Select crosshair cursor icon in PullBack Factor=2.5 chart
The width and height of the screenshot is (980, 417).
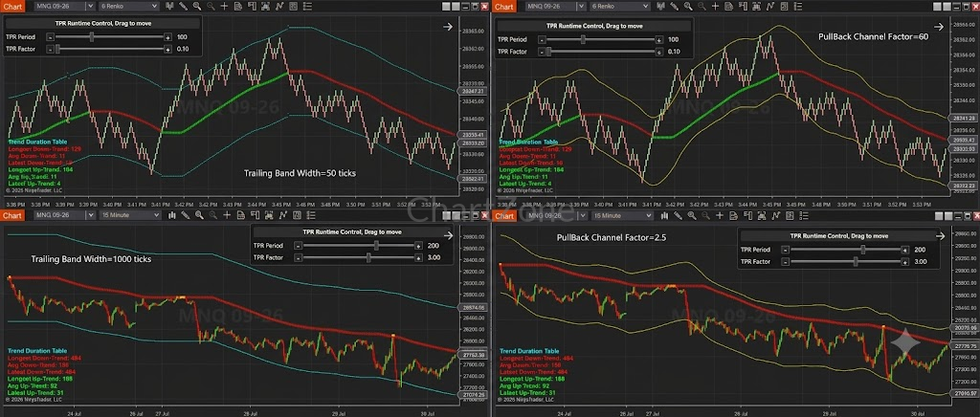point(720,215)
